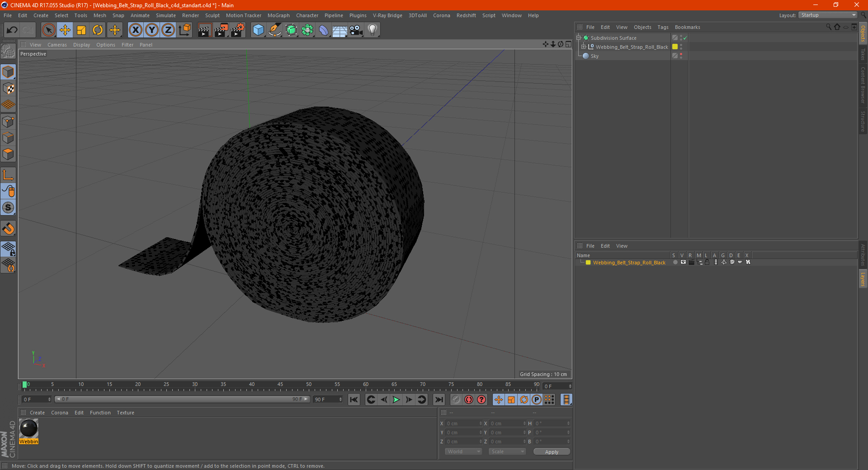Screen dimensions: 868x470
Task: Toggle Z axis lock
Action: pyautogui.click(x=168, y=30)
